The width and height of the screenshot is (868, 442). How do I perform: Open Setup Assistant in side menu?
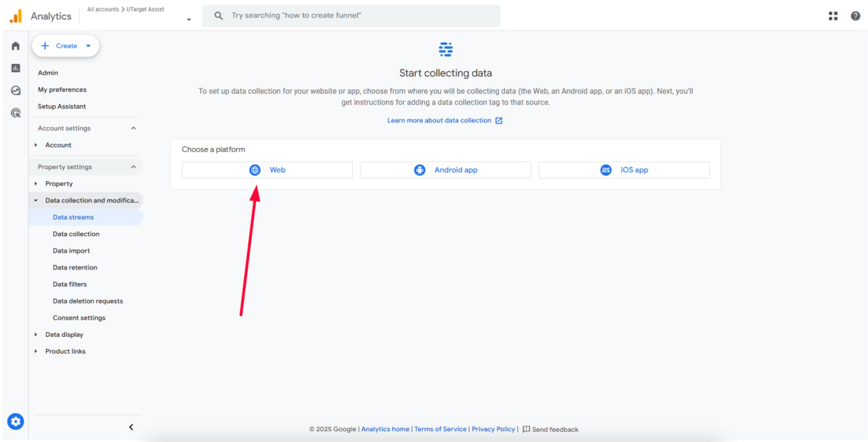tap(62, 107)
